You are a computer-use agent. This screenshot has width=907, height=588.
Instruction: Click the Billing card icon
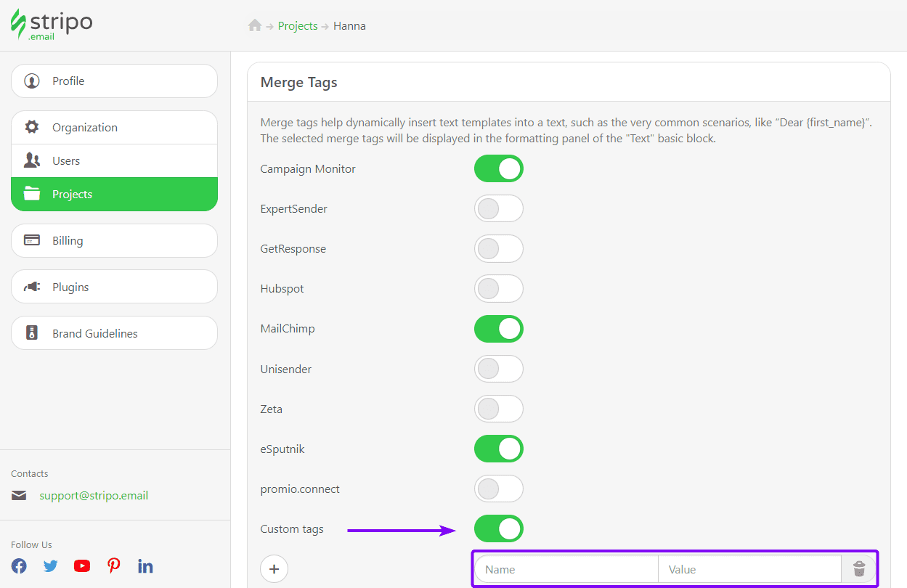(x=32, y=240)
